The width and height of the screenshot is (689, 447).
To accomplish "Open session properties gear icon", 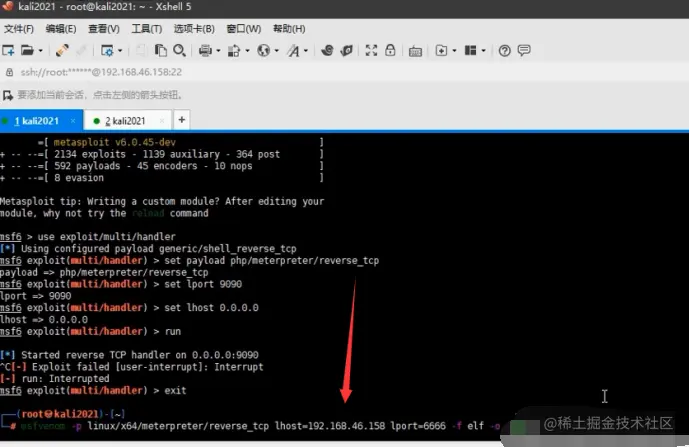I will pos(107,51).
